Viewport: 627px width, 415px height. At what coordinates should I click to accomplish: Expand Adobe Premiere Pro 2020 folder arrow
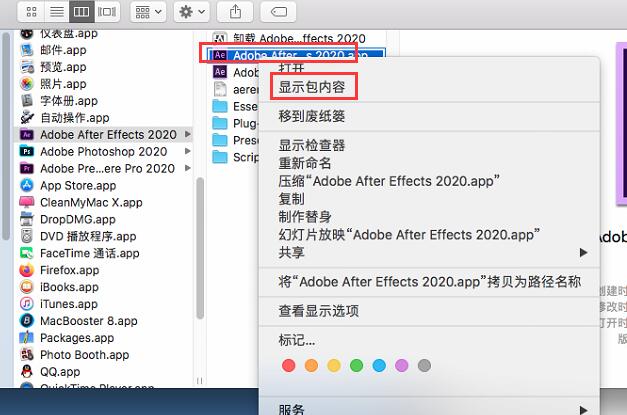coord(188,168)
